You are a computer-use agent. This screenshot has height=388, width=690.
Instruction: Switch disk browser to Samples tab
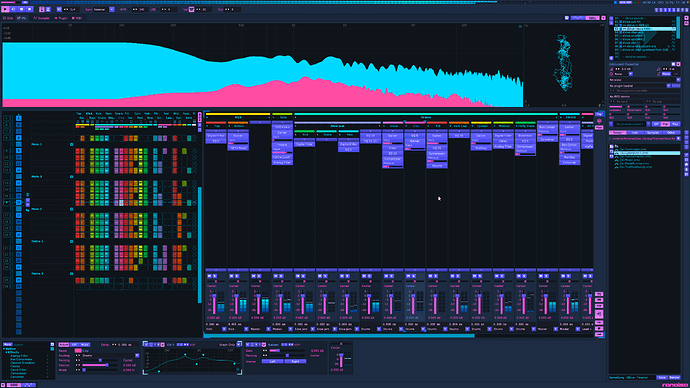pos(653,132)
